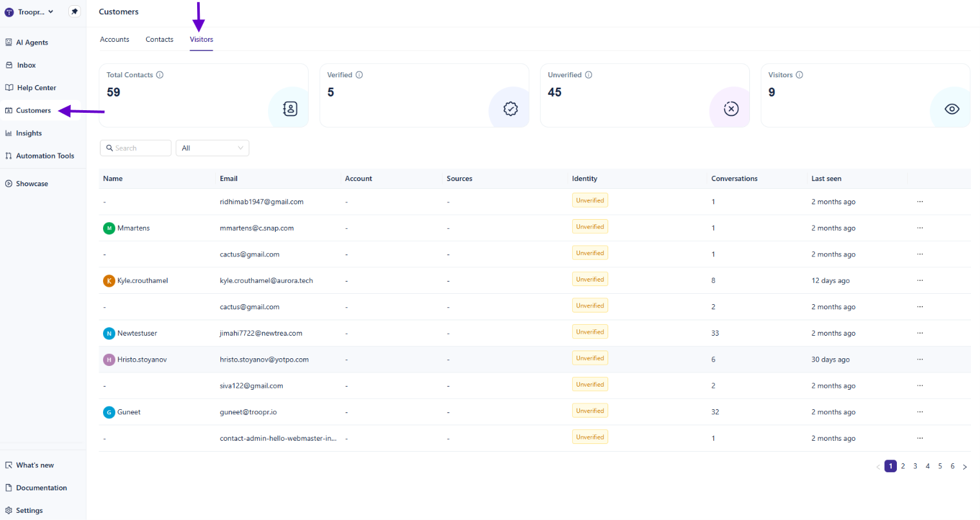This screenshot has width=980, height=520.
Task: Click the Conversations column header
Action: point(735,178)
